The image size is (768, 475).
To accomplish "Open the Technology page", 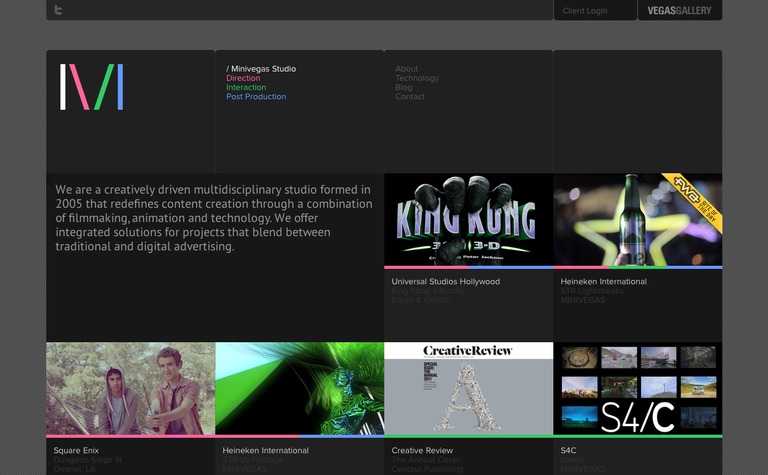I will (417, 78).
